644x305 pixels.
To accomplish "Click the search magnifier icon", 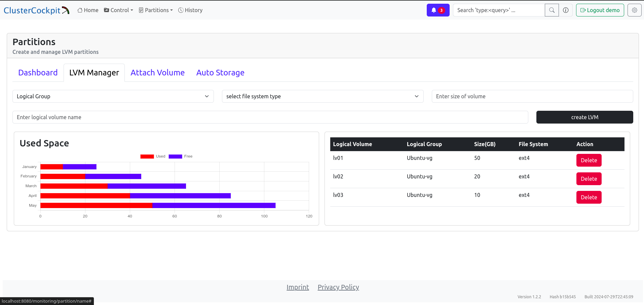I will coord(552,10).
